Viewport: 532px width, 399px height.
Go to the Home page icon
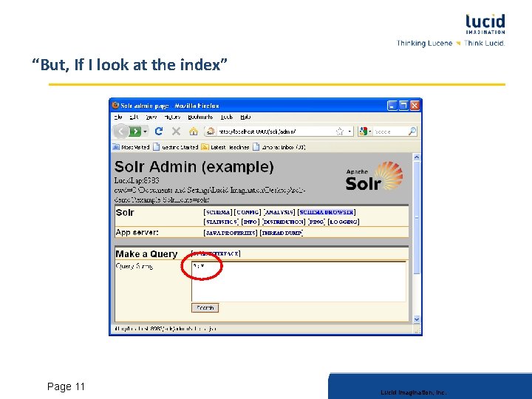(x=194, y=132)
